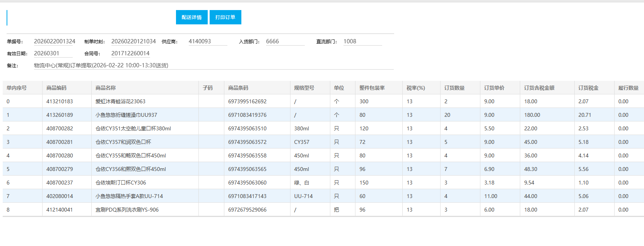Click the 商品条码 column header
Viewport: 644px width, 246px height.
[238, 88]
